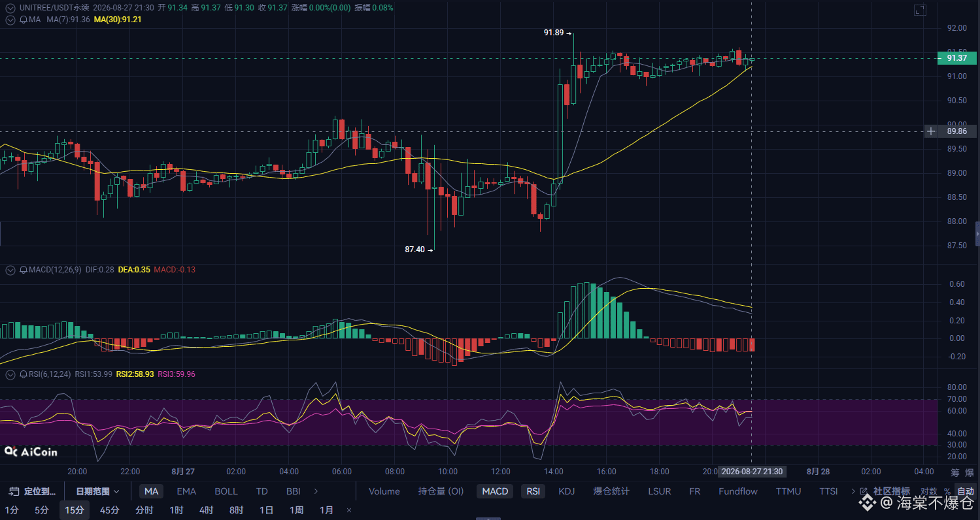
Task: Enable the EMA indicator
Action: (186, 491)
